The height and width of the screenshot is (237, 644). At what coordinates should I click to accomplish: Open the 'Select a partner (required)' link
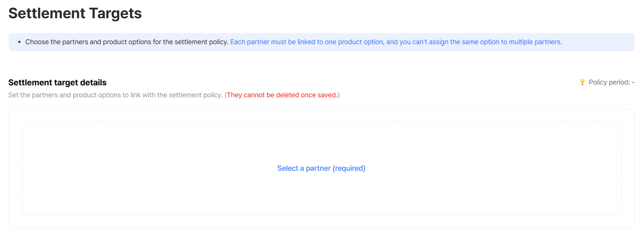point(321,168)
